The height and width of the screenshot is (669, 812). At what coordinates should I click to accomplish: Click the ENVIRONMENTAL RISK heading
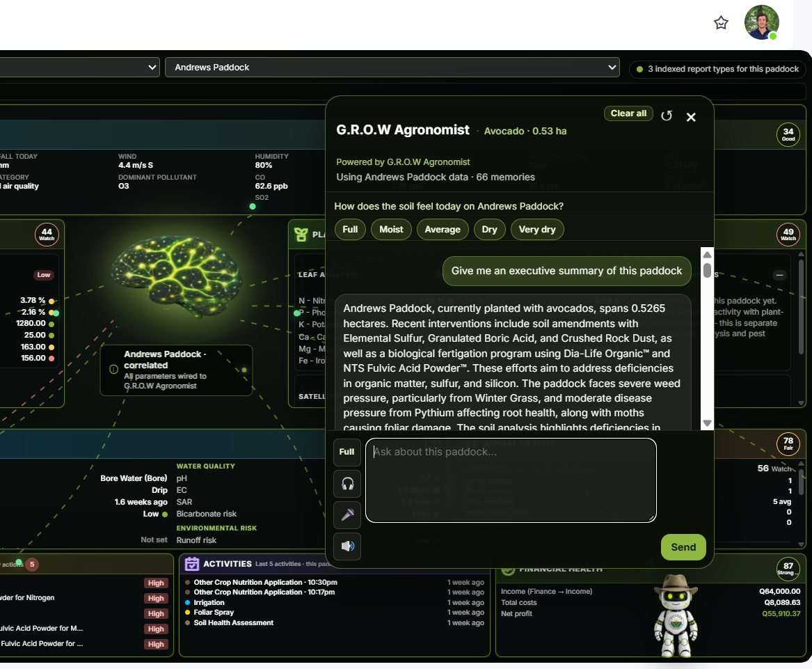click(x=216, y=528)
